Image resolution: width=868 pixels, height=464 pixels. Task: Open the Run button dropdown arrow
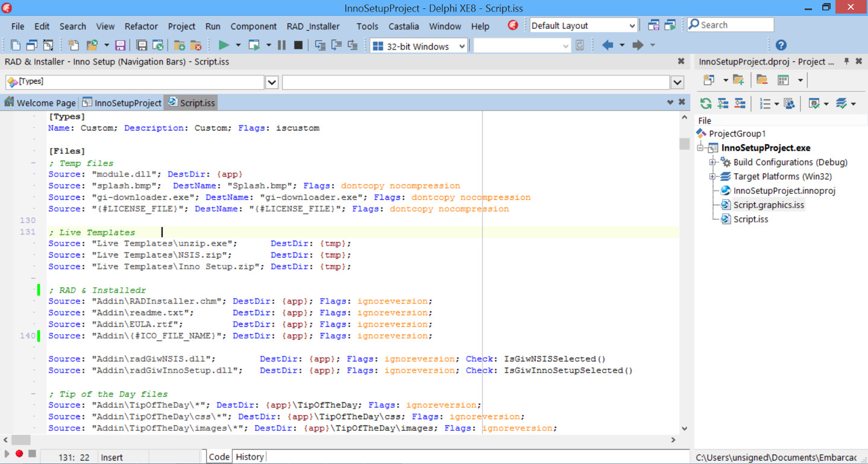[237, 45]
